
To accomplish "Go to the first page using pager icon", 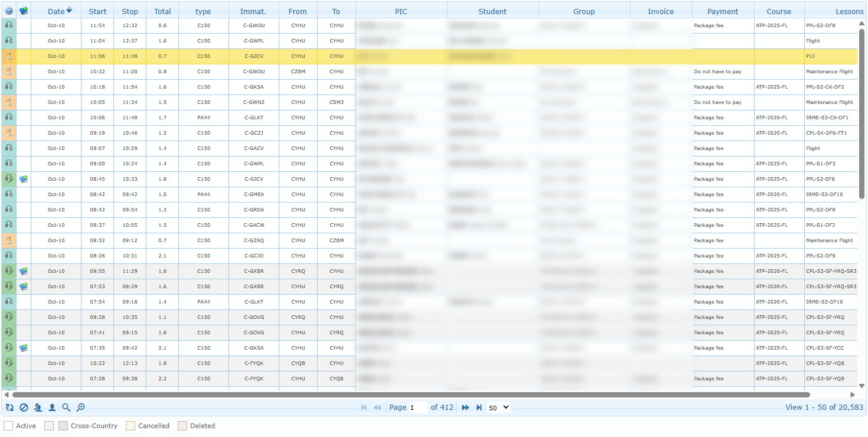I will click(364, 407).
